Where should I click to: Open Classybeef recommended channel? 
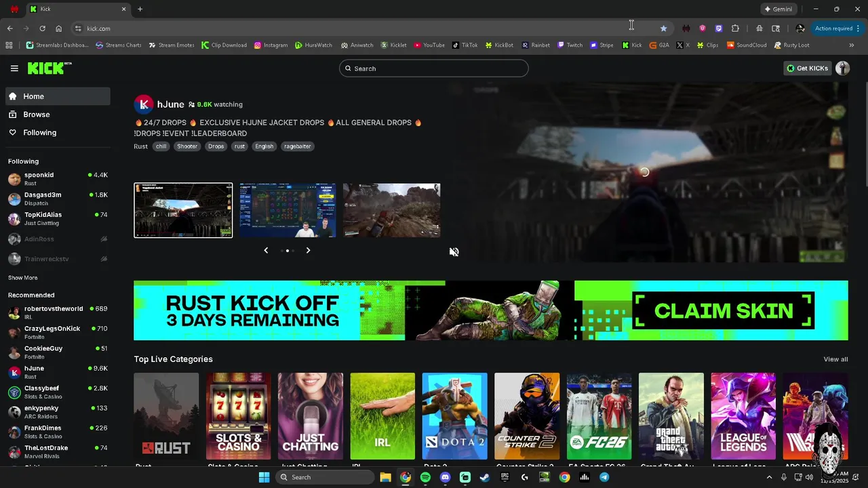pos(58,392)
